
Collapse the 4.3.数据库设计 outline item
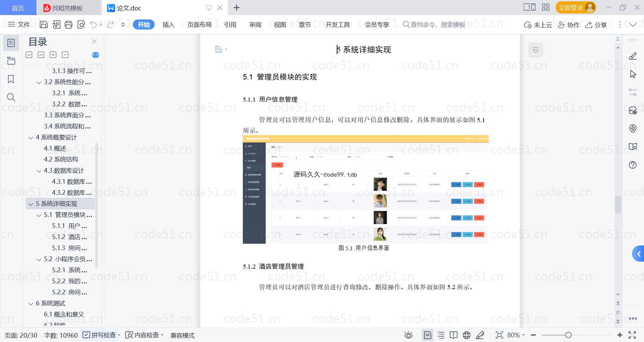tap(39, 171)
